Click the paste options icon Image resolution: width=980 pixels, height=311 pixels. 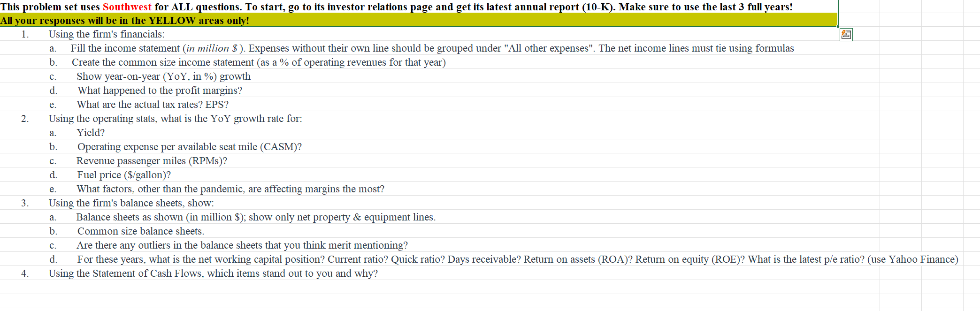(x=846, y=35)
